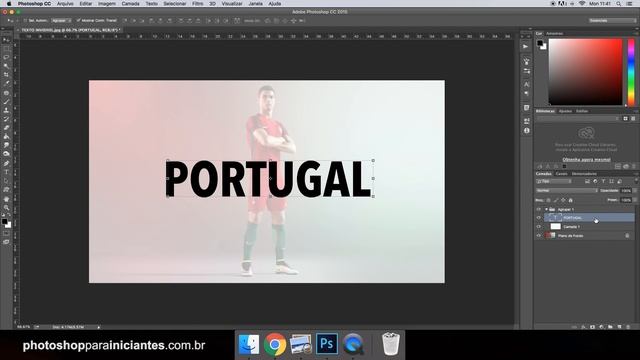Open the Imagem menu
Viewport: 640px width, 360px height.
click(107, 4)
